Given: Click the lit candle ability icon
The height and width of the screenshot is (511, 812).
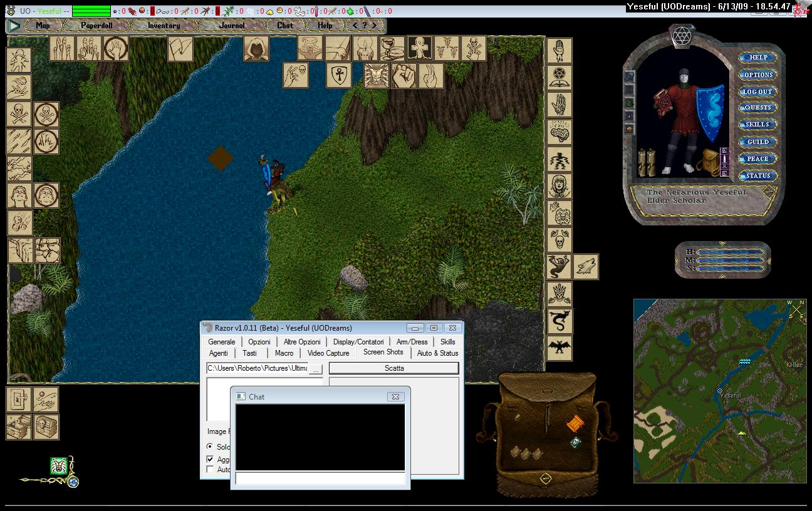Looking at the screenshot, I should pyautogui.click(x=365, y=48).
